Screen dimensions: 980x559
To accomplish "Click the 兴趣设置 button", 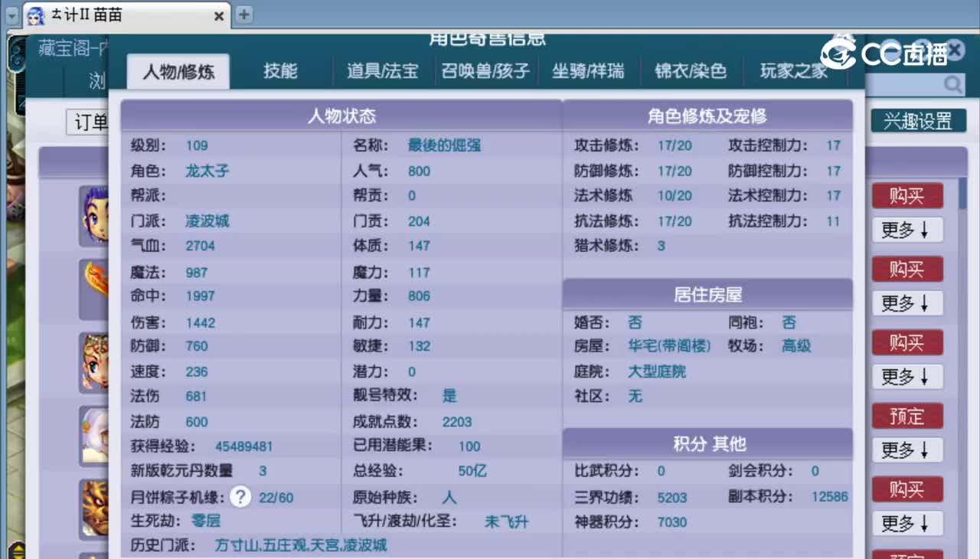I will click(x=918, y=121).
